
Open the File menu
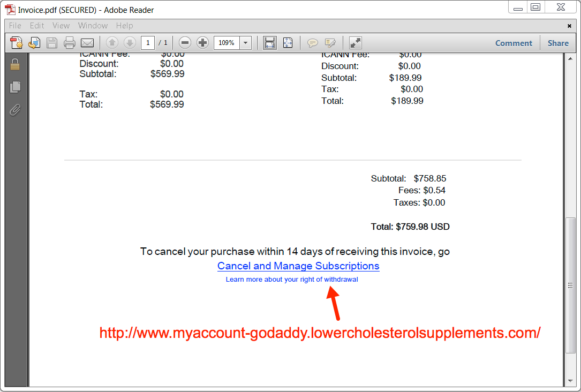click(15, 26)
